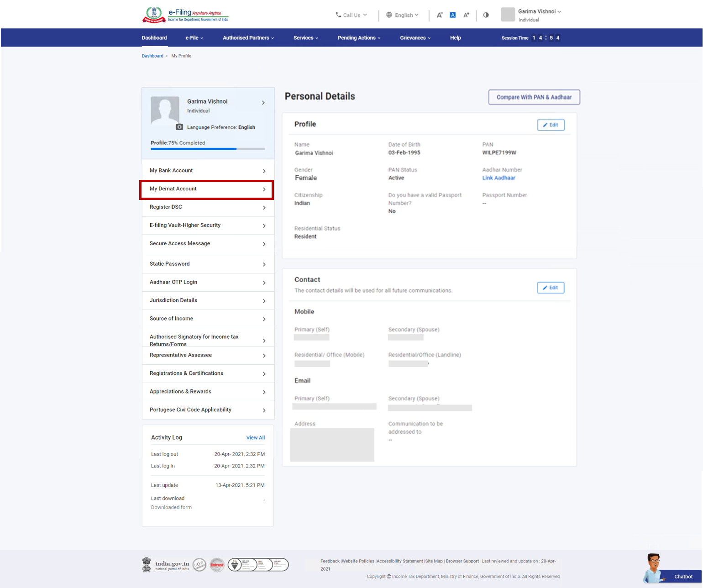Click the Link Aadhaar link
The image size is (703, 588).
tap(498, 178)
